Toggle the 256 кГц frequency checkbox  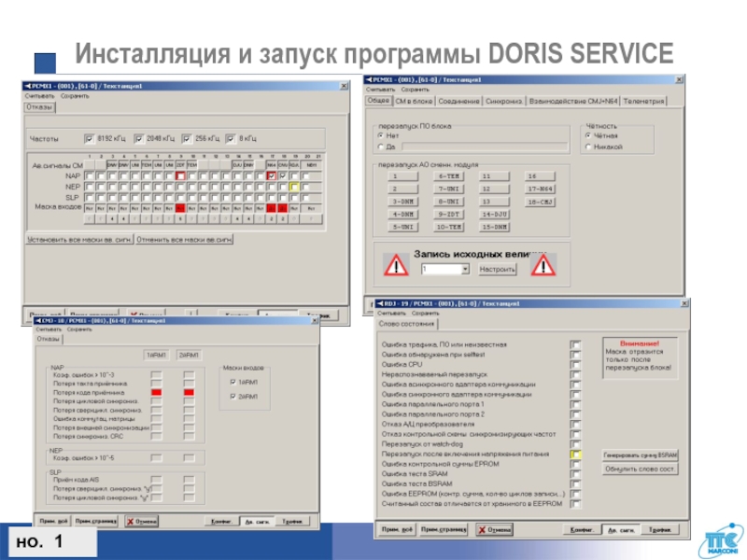pyautogui.click(x=187, y=138)
